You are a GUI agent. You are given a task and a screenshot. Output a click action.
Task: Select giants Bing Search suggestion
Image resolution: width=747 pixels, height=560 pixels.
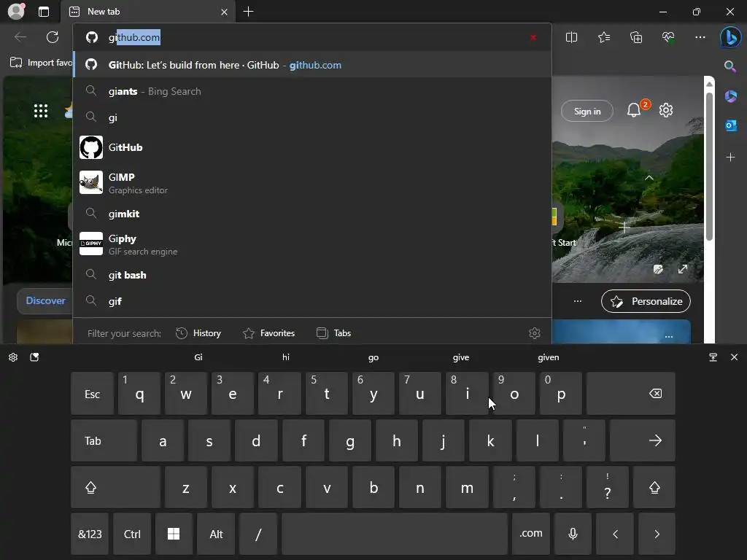tap(312, 91)
